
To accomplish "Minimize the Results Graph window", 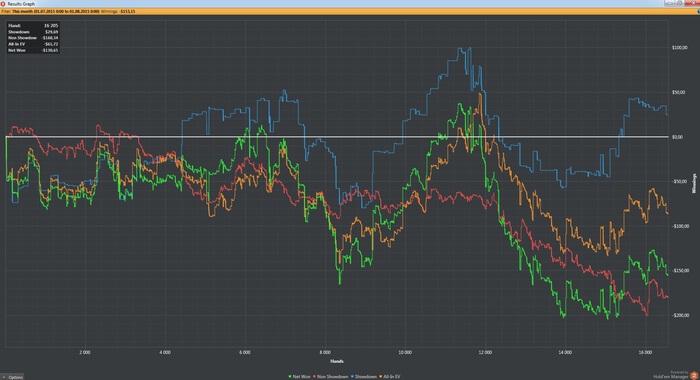I will [x=669, y=3].
